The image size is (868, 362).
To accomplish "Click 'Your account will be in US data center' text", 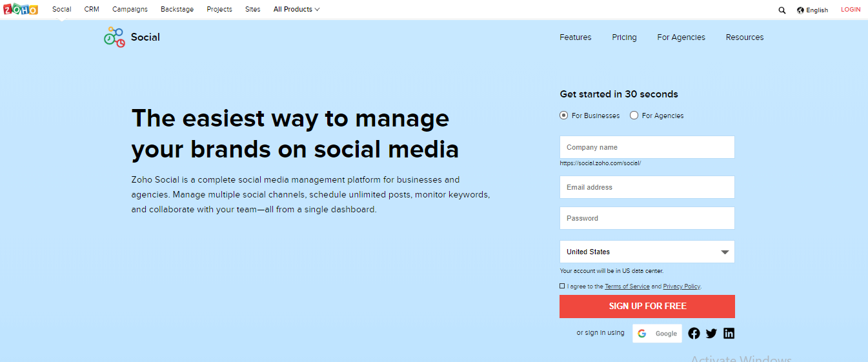I will coord(611,271).
